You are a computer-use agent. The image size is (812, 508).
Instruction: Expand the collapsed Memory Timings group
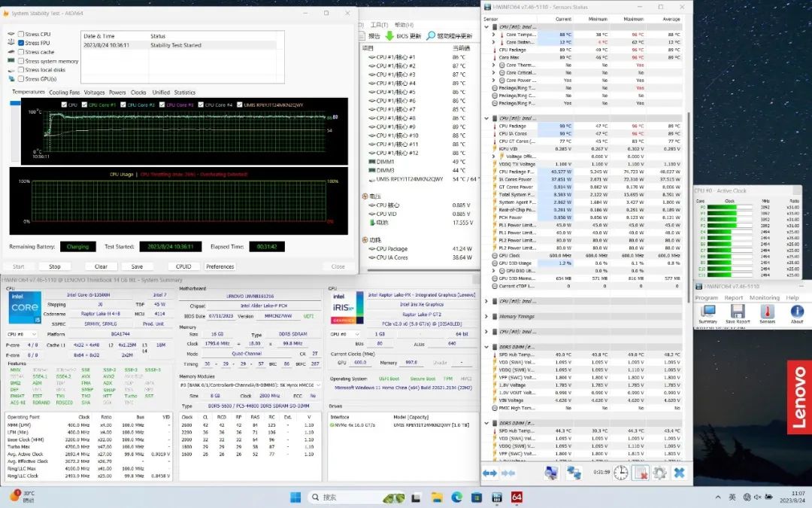click(x=486, y=317)
